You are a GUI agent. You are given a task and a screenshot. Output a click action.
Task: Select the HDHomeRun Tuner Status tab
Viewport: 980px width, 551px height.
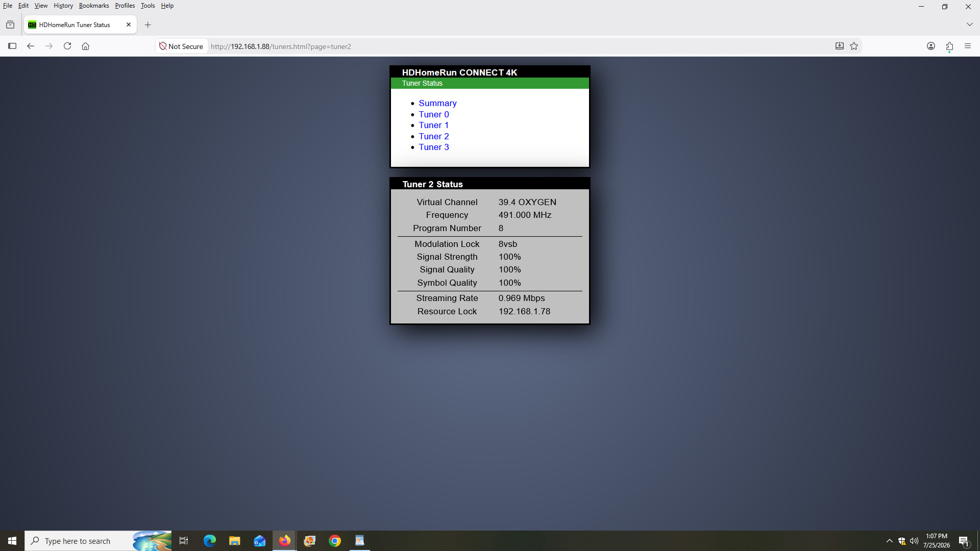pos(80,24)
